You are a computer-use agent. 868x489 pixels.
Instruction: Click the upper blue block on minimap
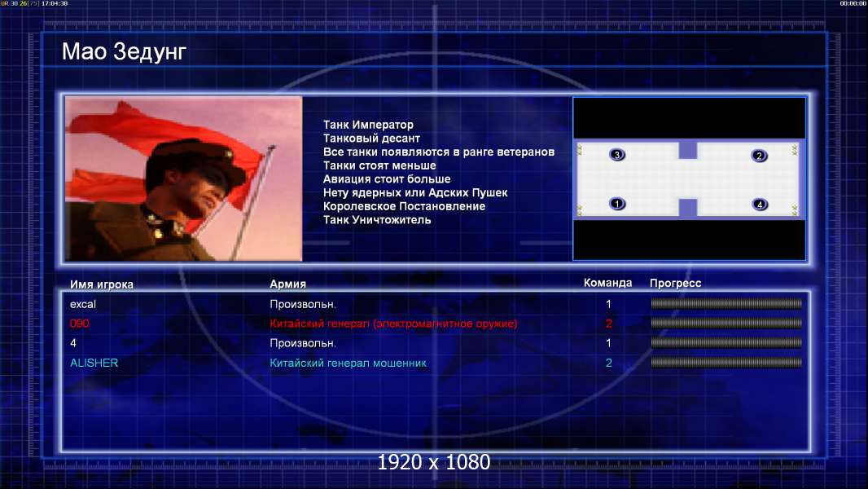pos(688,150)
